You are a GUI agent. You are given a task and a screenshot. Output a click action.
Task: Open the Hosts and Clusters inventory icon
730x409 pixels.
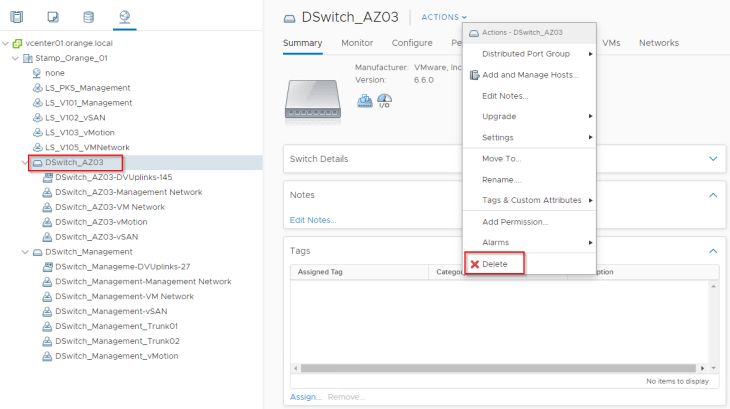tap(17, 17)
